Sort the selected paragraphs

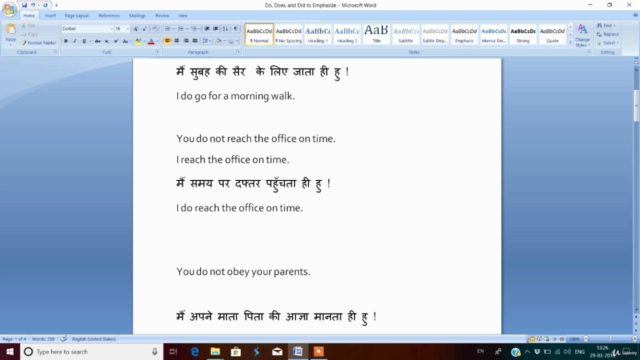[225, 29]
